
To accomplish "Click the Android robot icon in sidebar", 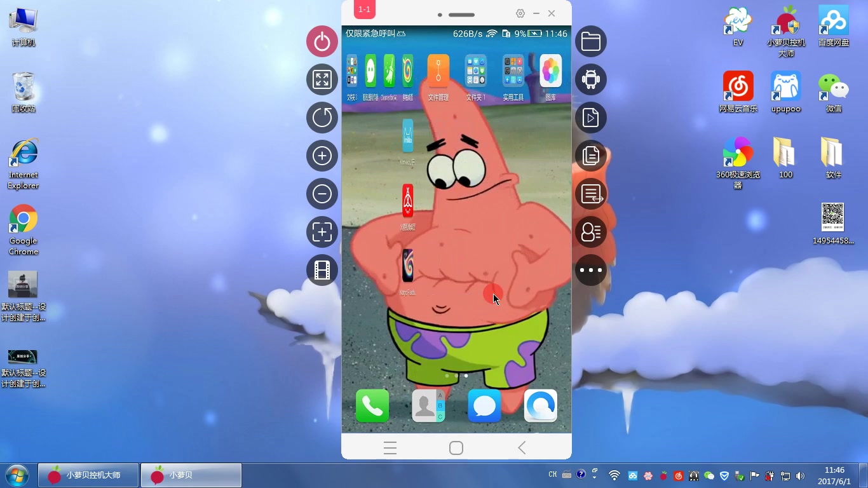I will [591, 79].
